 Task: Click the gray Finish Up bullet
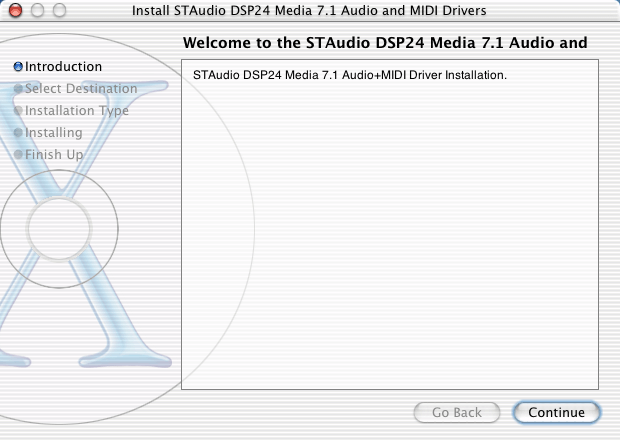click(x=18, y=155)
